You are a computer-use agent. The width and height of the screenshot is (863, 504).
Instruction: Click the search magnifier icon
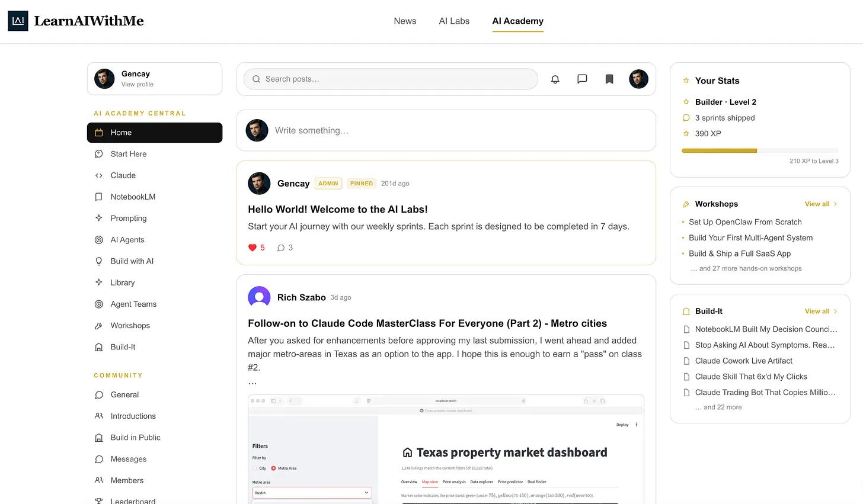coord(257,79)
